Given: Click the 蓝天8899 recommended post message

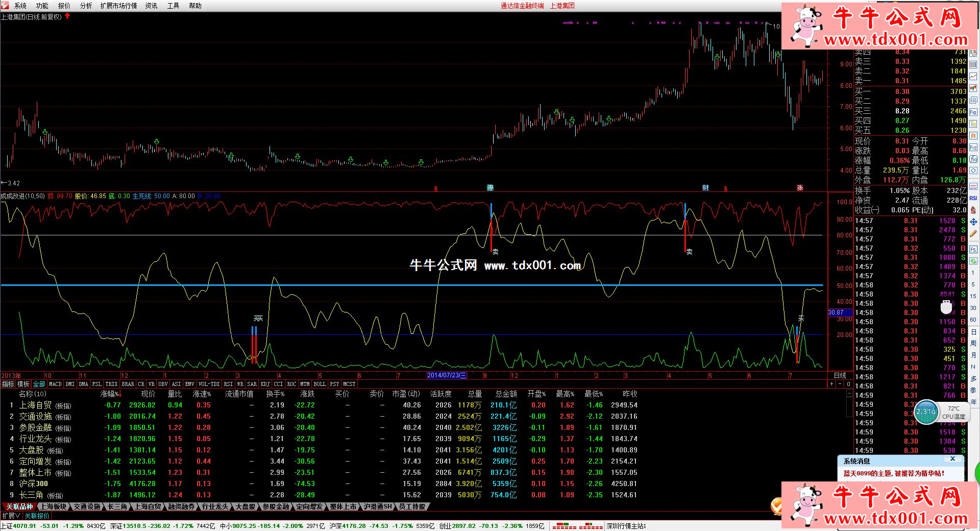Looking at the screenshot, I should tap(894, 473).
